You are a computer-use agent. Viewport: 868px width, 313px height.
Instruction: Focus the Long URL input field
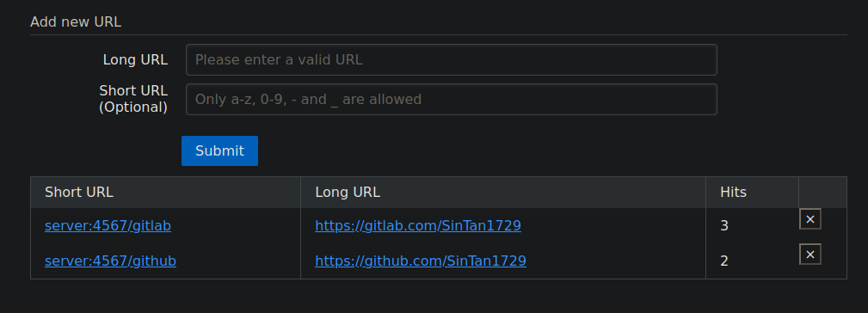click(x=451, y=59)
